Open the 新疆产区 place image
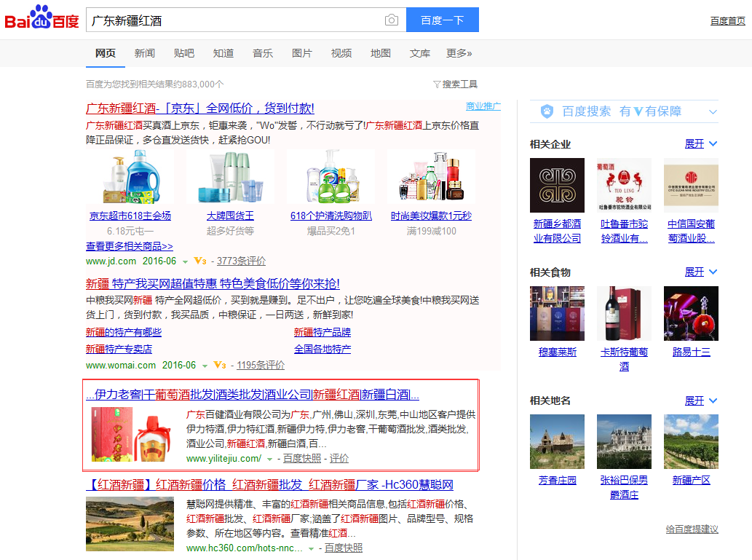 [691, 441]
